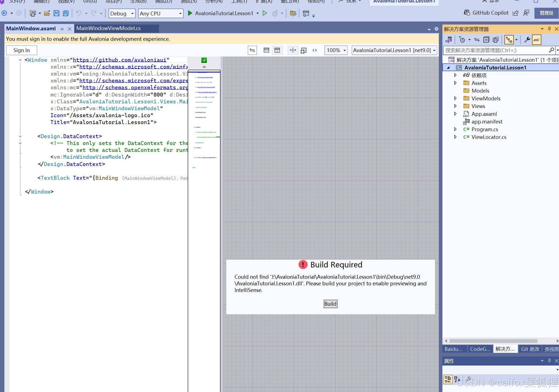Click the Sign In button
This screenshot has height=392, width=559.
coord(21,50)
